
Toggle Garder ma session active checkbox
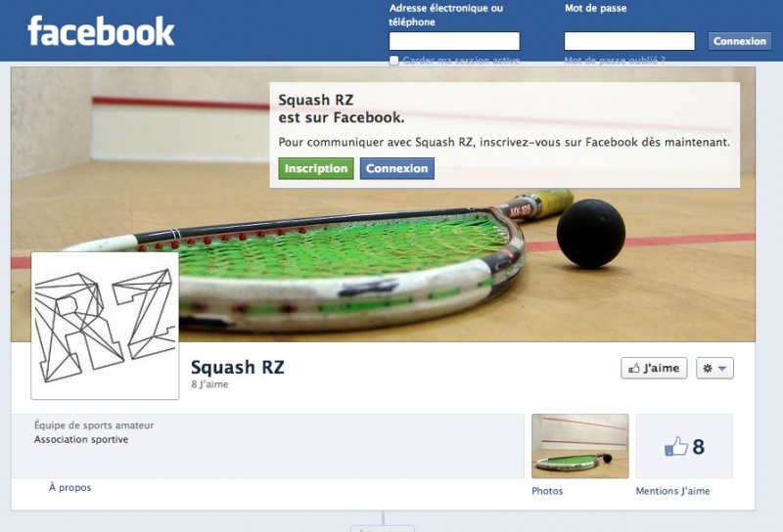[x=394, y=61]
